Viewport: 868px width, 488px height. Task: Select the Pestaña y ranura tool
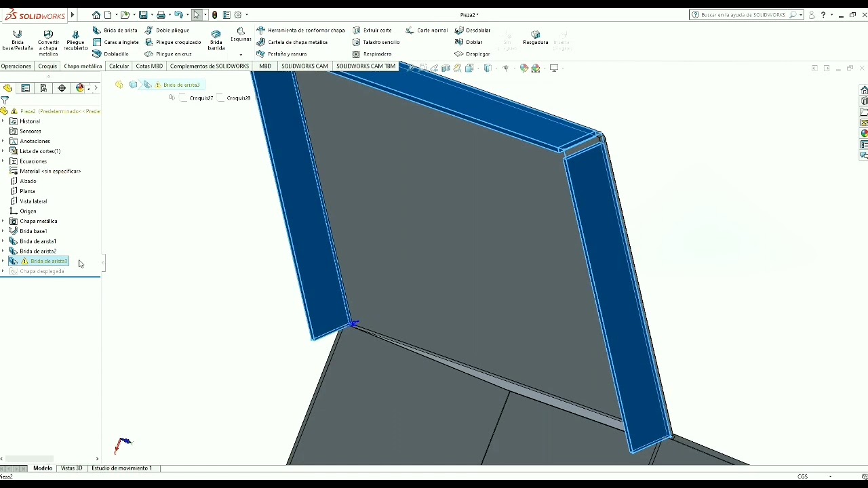pyautogui.click(x=281, y=54)
